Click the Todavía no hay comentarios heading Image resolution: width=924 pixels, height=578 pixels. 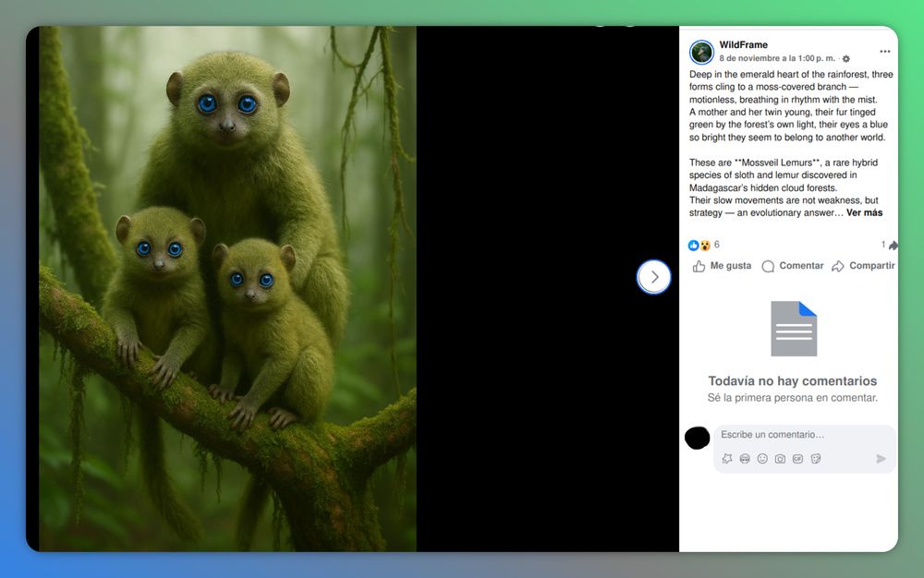click(793, 380)
